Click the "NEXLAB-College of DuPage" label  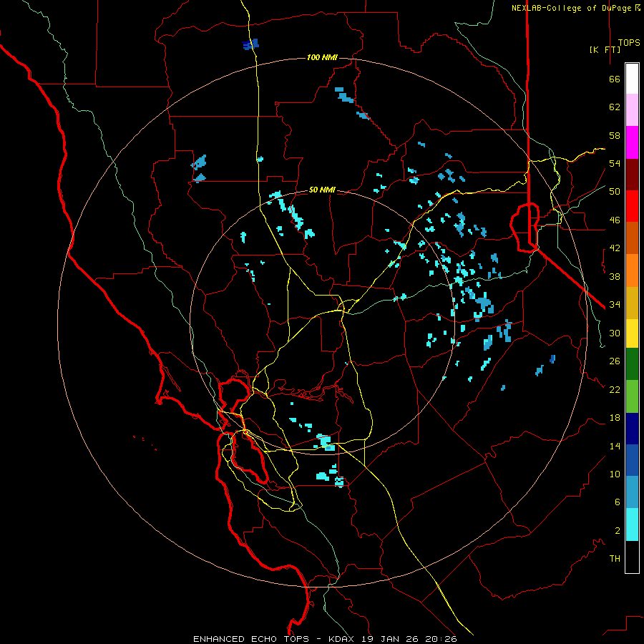pos(572,8)
